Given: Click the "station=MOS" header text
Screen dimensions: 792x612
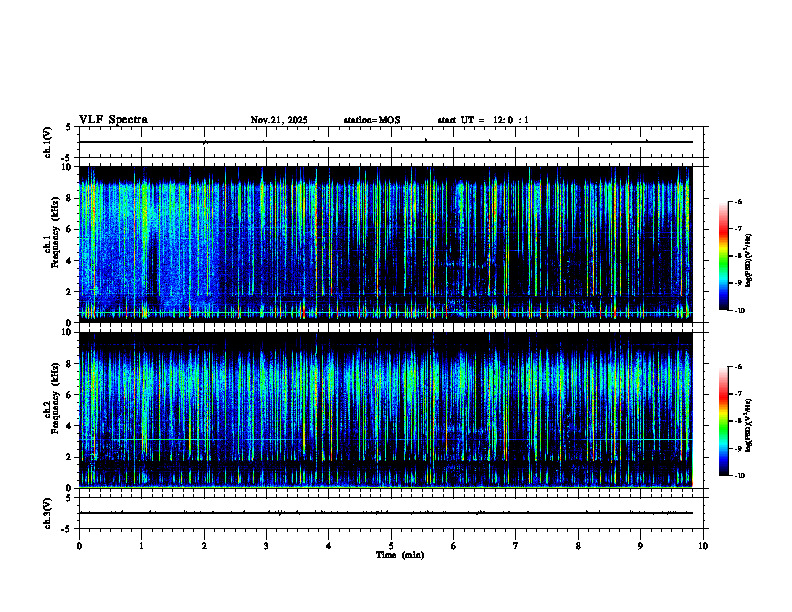Looking at the screenshot, I should [x=372, y=120].
